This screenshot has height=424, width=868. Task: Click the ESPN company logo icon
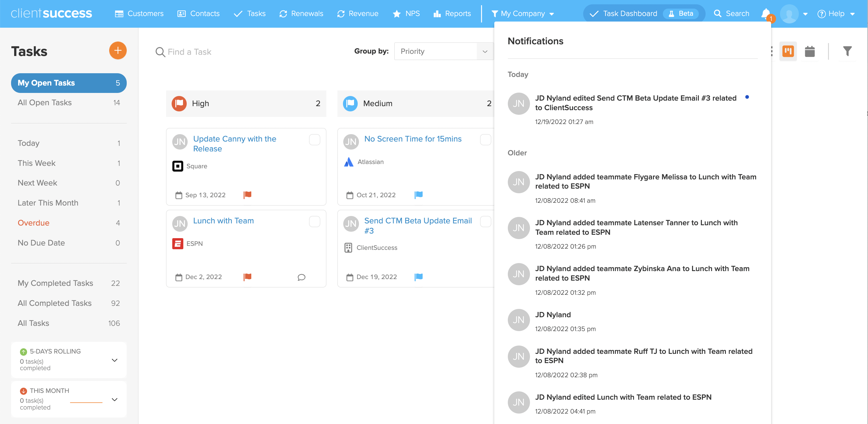coord(177,243)
